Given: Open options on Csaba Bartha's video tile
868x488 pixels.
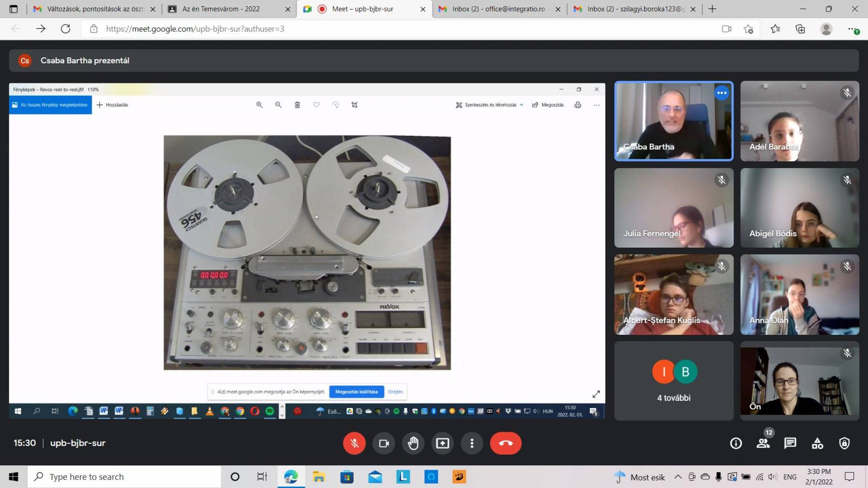Looking at the screenshot, I should click(x=721, y=93).
